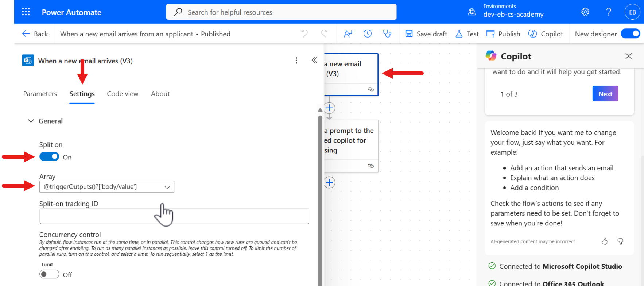Switch to the Parameters tab
The image size is (644, 286).
click(x=40, y=94)
